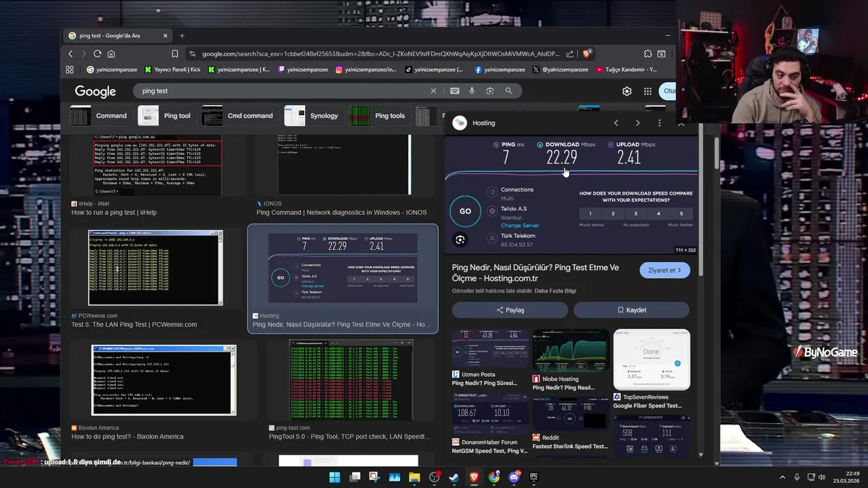Start a voice search with the microphone
The width and height of the screenshot is (868, 488).
click(x=472, y=91)
